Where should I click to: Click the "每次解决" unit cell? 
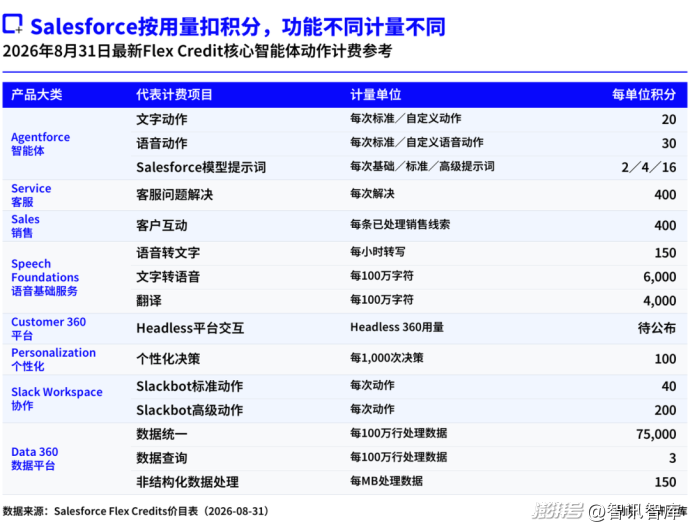372,194
